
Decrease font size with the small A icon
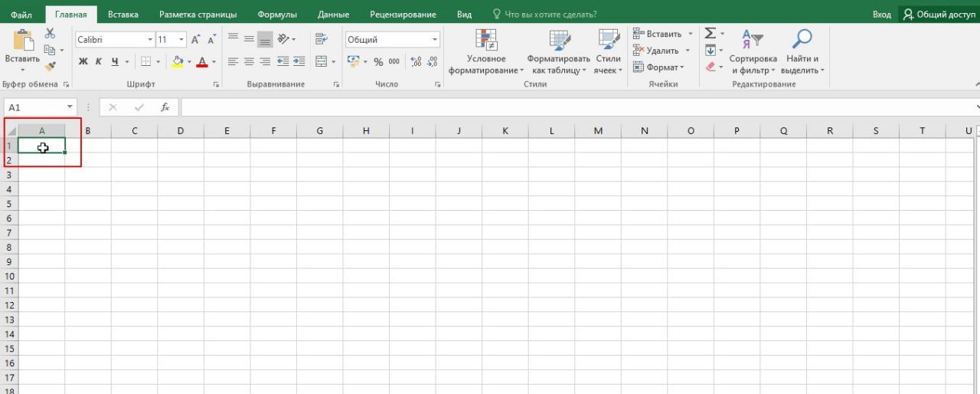(211, 39)
